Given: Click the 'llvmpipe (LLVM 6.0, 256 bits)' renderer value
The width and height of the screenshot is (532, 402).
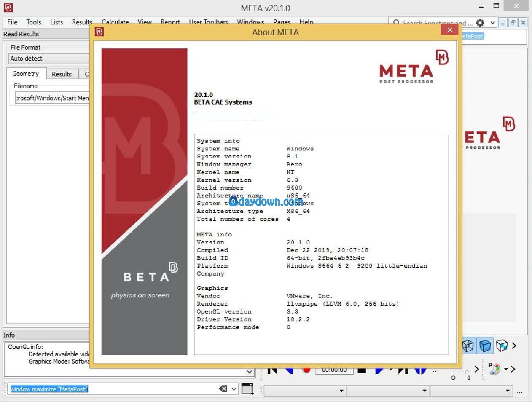Looking at the screenshot, I should tap(343, 304).
